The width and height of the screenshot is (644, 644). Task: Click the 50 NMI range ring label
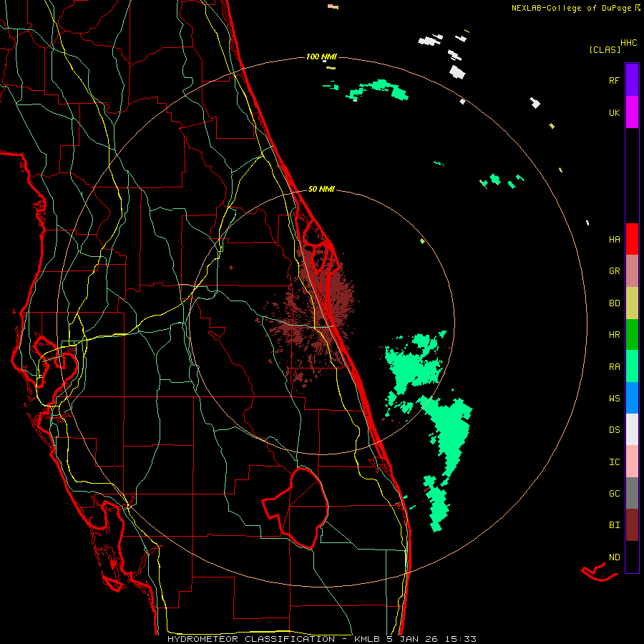click(x=321, y=190)
